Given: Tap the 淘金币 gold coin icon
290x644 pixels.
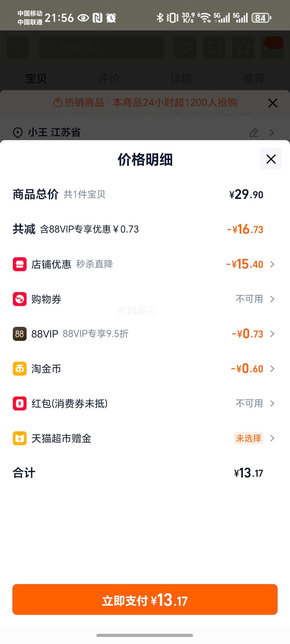Looking at the screenshot, I should (20, 368).
